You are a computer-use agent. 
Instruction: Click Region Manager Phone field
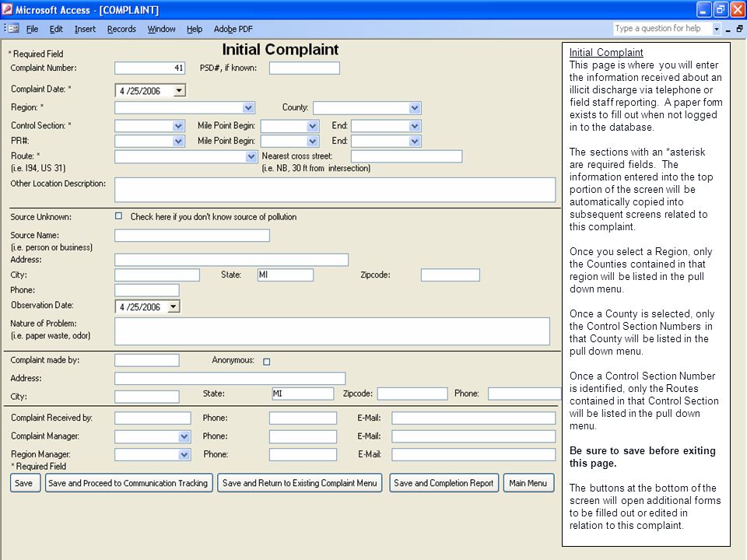tap(303, 454)
